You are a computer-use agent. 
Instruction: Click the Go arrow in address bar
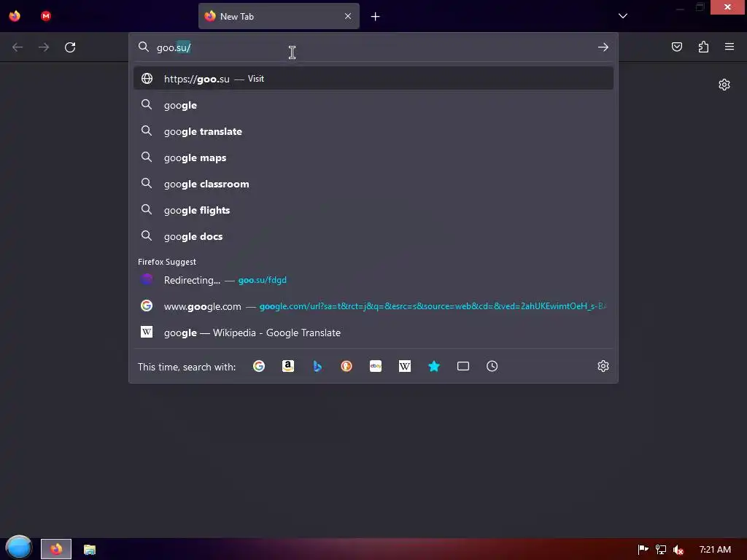coord(603,47)
